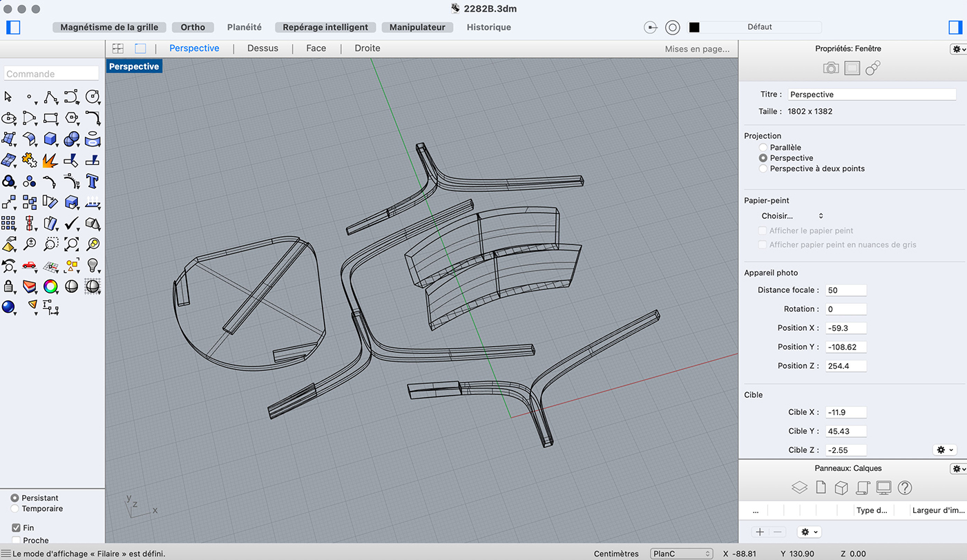The image size is (967, 560).
Task: Select the Box solid tool
Action: [x=50, y=139]
